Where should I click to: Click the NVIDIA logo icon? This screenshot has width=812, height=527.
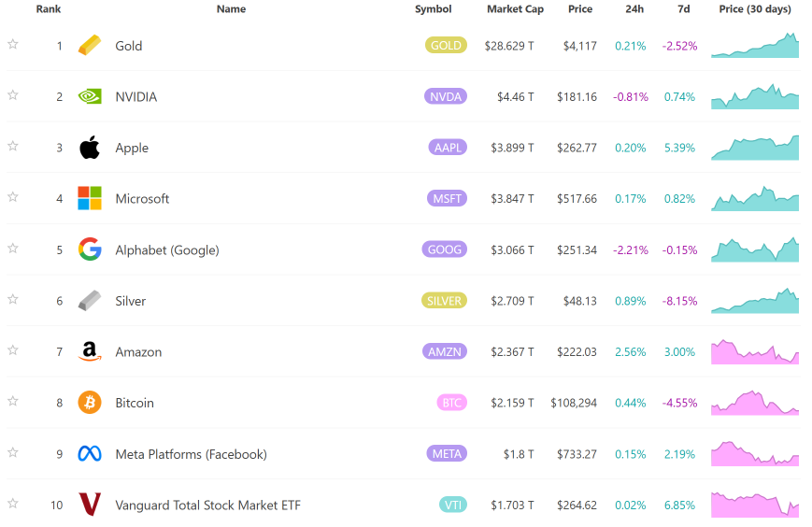pos(90,96)
